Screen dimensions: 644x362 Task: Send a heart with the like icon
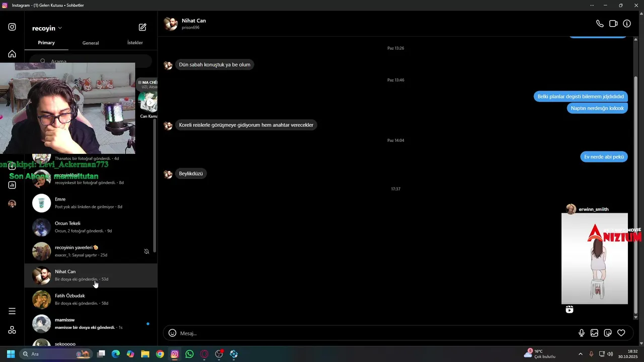point(621,333)
